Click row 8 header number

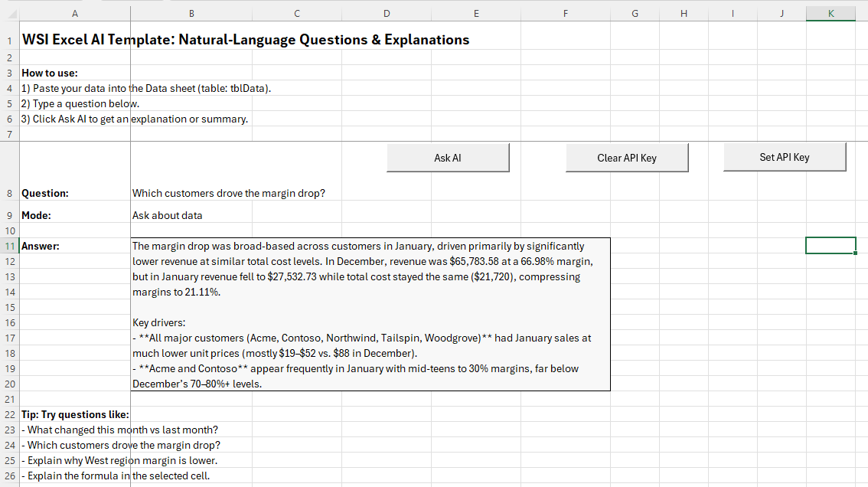tap(8, 194)
